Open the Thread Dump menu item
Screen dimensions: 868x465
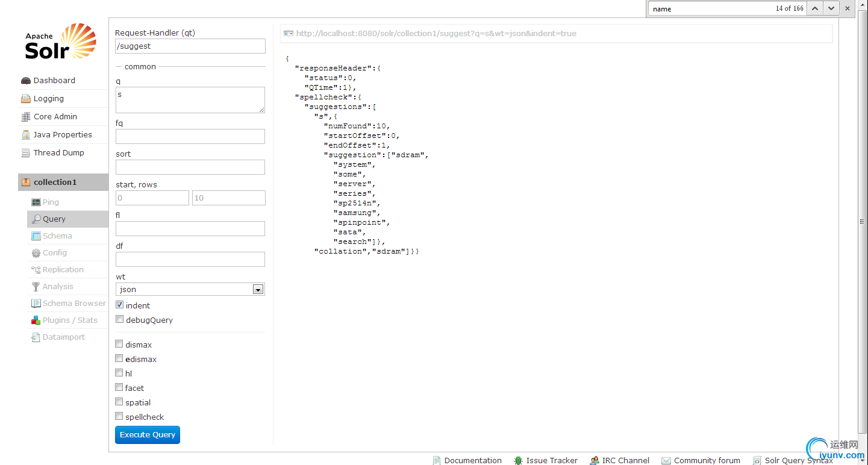[x=63, y=153]
